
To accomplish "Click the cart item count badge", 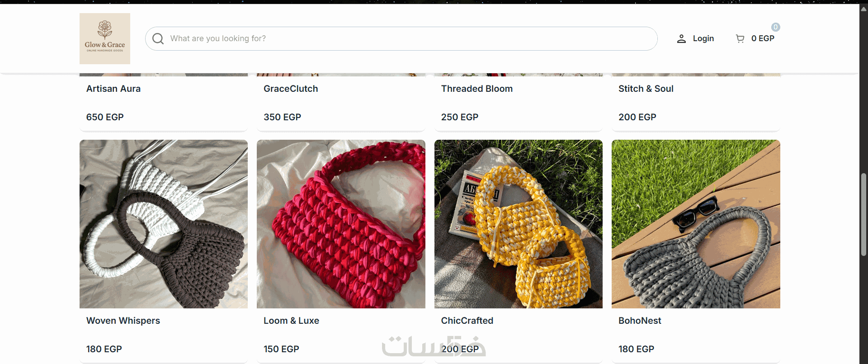I will coord(775,27).
